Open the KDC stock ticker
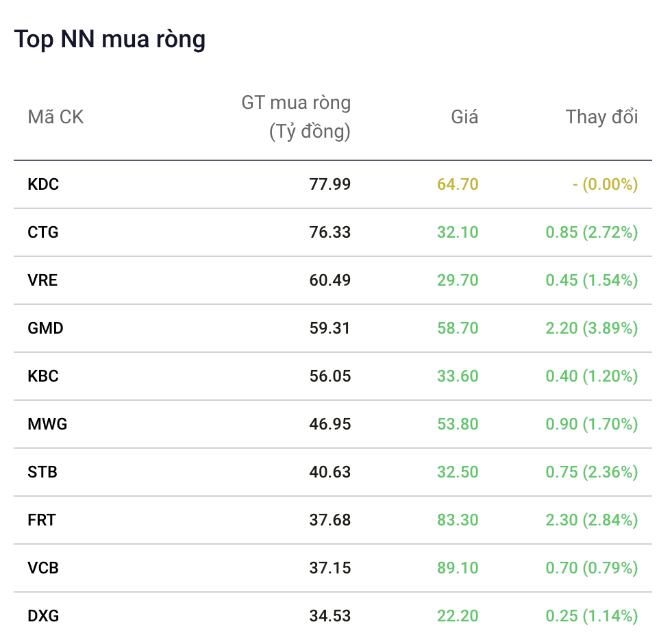This screenshot has width=659, height=644. 43,184
